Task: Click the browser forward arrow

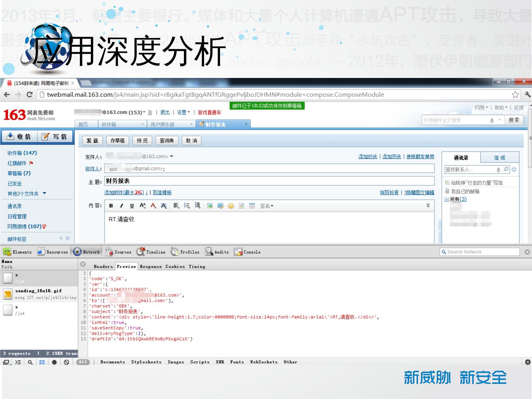Action: [18, 95]
